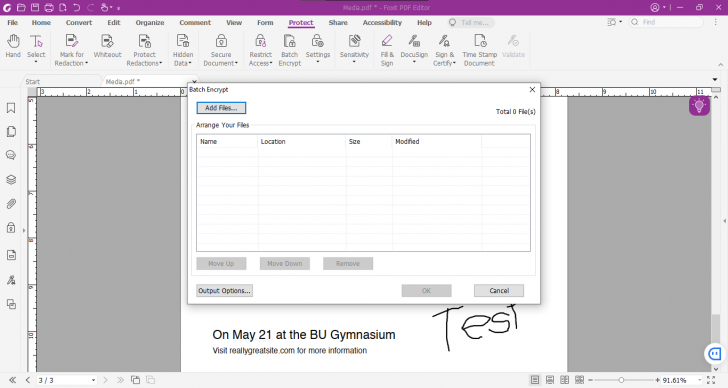Click the Tell me search field
728x388 pixels.
coord(471,22)
